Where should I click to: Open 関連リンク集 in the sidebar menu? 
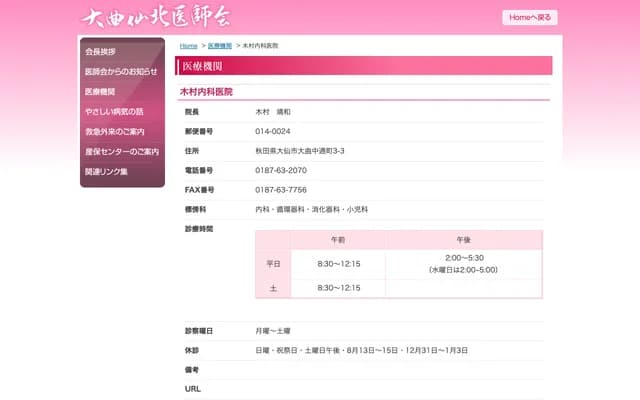(x=107, y=171)
